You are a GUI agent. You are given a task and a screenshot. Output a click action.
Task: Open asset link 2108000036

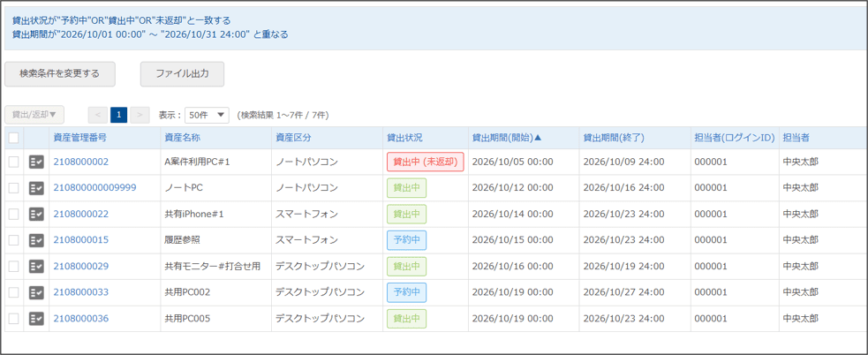coord(81,319)
